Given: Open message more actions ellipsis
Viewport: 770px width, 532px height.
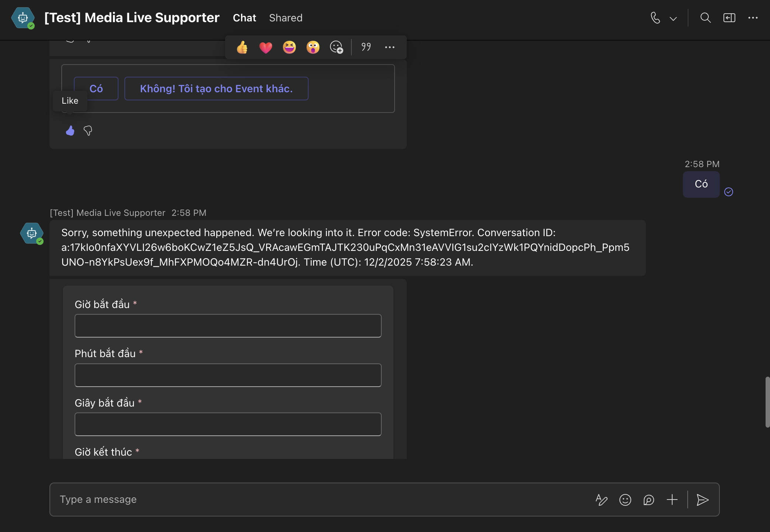Looking at the screenshot, I should pos(390,47).
